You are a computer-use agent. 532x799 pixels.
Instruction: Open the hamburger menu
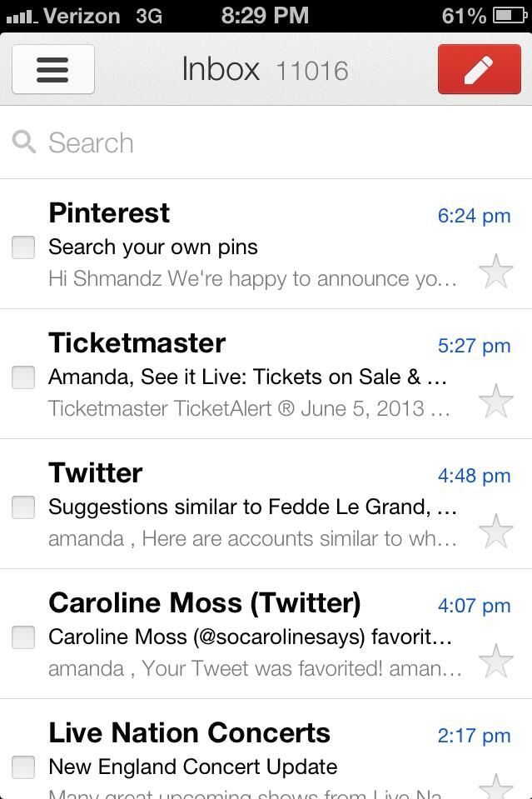52,69
